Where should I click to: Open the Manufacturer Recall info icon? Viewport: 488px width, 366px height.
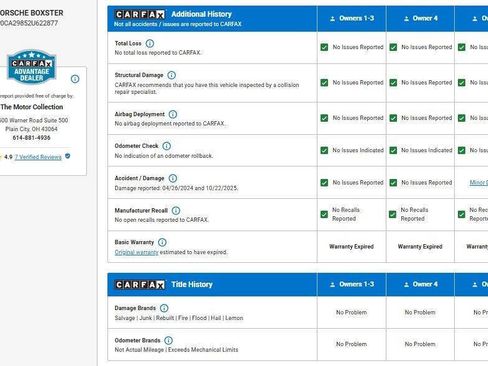click(176, 211)
